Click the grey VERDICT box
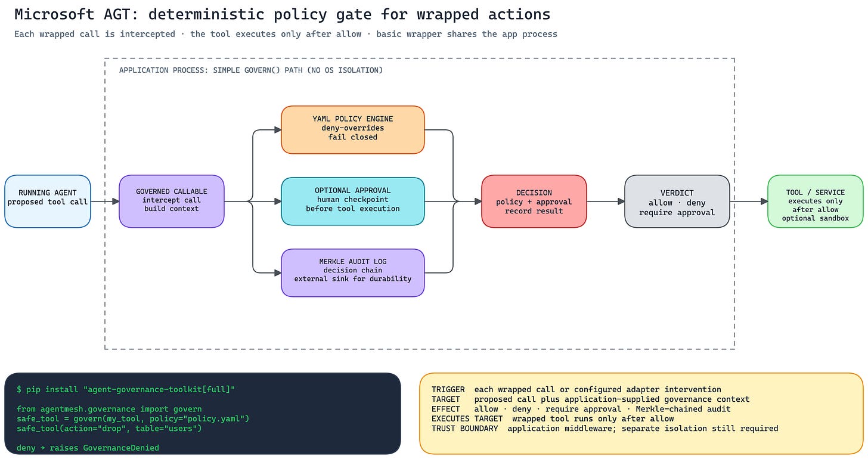The width and height of the screenshot is (868, 459). click(x=677, y=201)
